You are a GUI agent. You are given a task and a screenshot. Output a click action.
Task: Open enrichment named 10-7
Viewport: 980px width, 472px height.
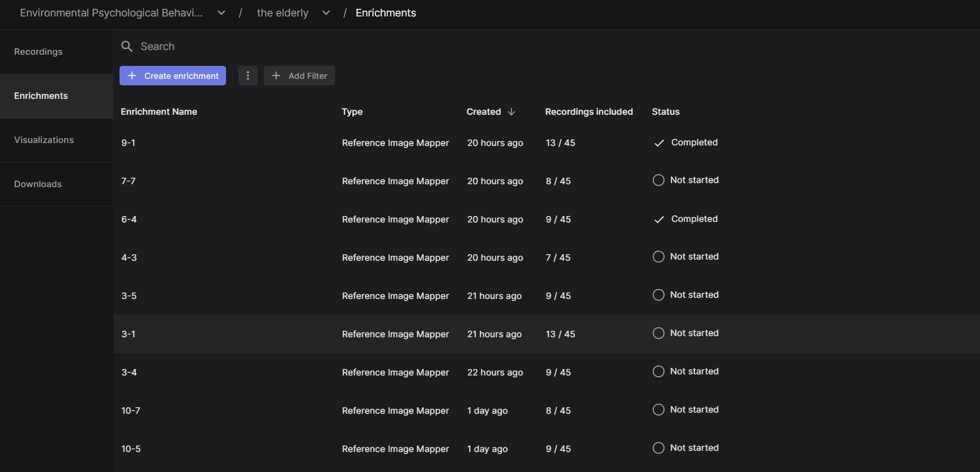[x=131, y=410]
